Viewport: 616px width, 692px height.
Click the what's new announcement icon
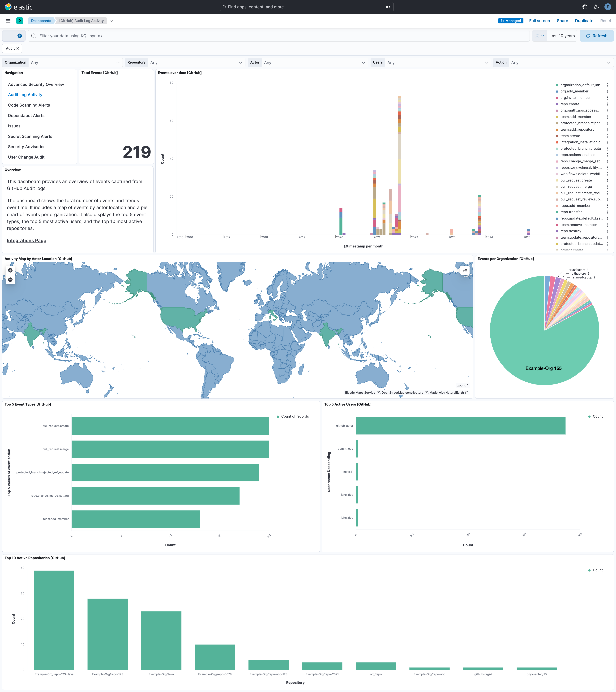coord(596,6)
